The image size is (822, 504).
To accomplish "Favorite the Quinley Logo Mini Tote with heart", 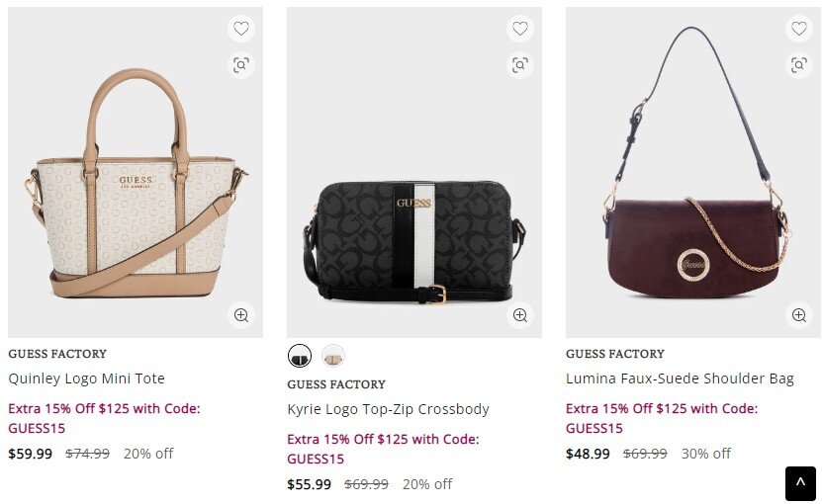I will (x=241, y=29).
